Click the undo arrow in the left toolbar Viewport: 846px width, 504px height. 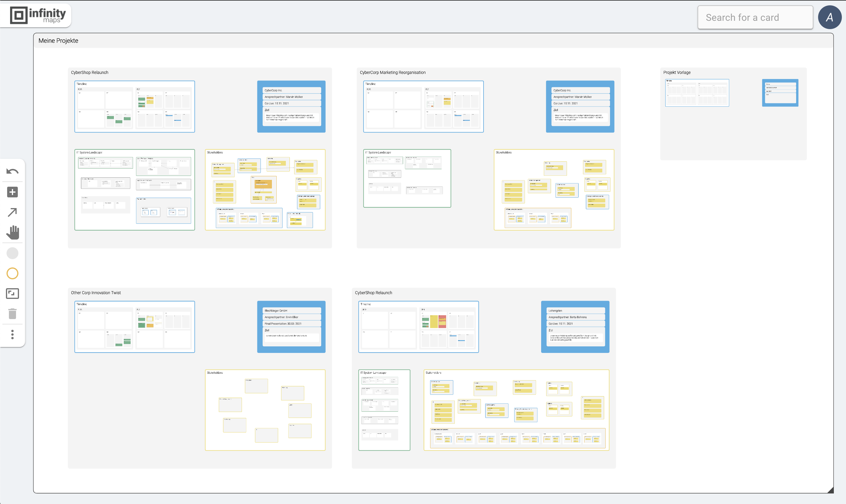[12, 172]
